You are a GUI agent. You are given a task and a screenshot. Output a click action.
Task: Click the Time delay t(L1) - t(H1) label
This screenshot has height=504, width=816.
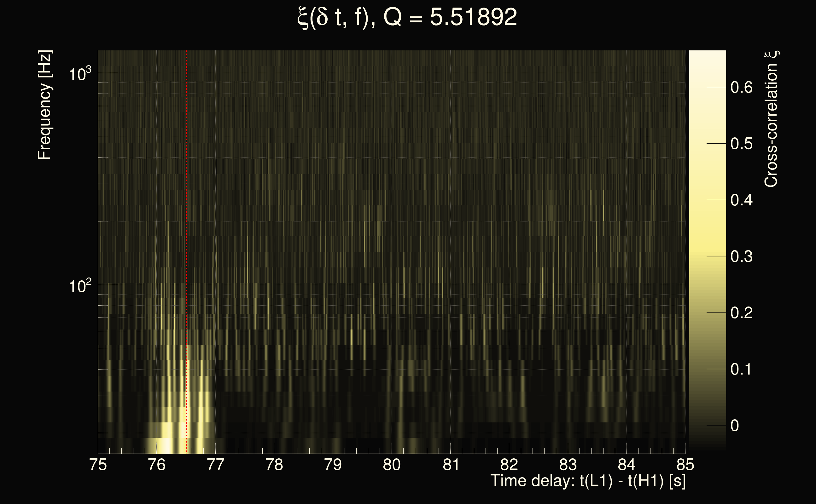[588, 481]
